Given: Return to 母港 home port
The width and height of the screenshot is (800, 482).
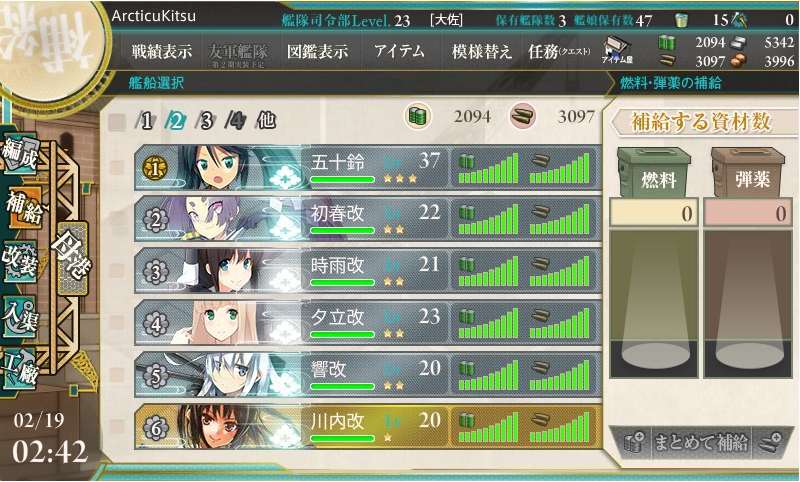Looking at the screenshot, I should point(71,259).
